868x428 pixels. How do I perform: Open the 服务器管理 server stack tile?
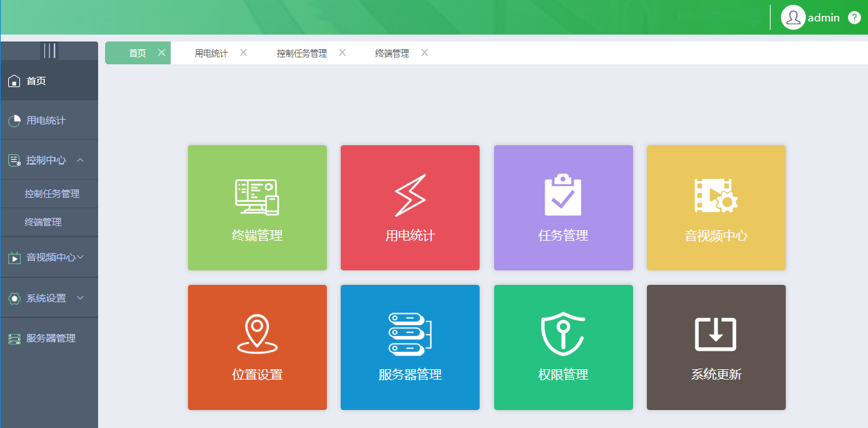click(410, 347)
